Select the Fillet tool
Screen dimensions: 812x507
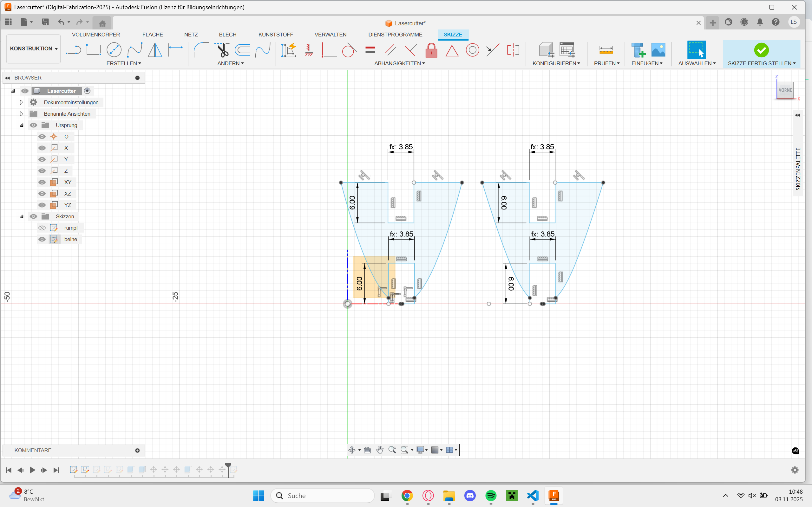(201, 50)
